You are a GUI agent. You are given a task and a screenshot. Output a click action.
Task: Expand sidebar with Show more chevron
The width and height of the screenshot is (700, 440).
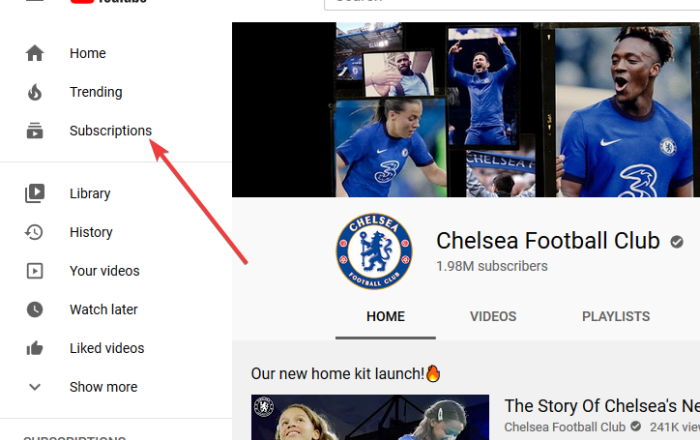pyautogui.click(x=35, y=387)
